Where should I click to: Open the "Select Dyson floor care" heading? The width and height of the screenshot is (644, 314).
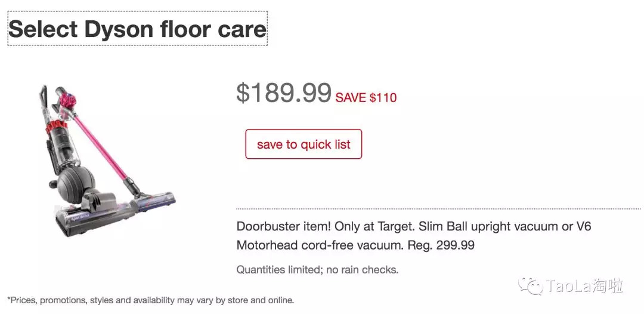(x=137, y=29)
